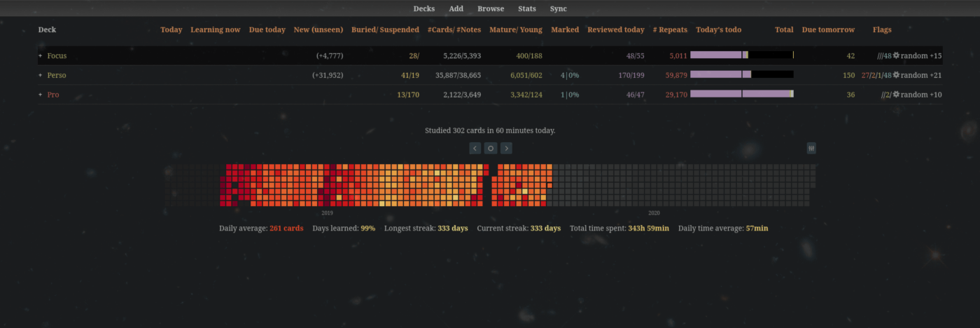Expand the Perso deck subdecks
Viewport: 980px width, 328px height.
[x=41, y=75]
